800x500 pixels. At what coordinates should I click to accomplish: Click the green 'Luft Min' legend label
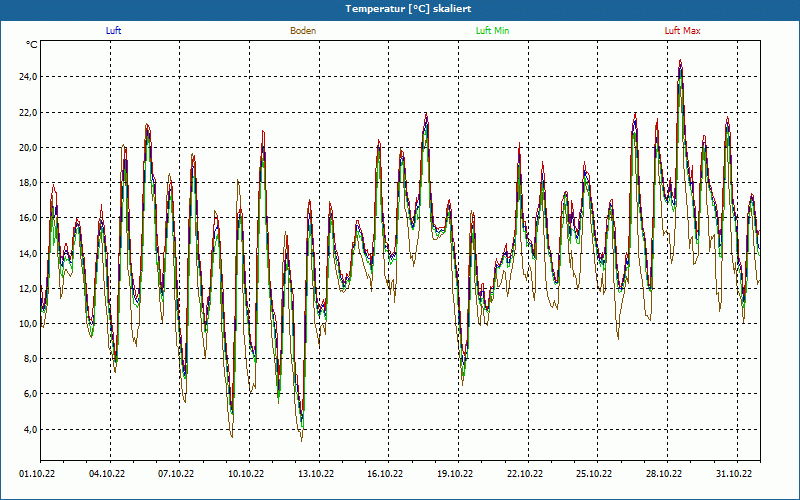(x=492, y=31)
